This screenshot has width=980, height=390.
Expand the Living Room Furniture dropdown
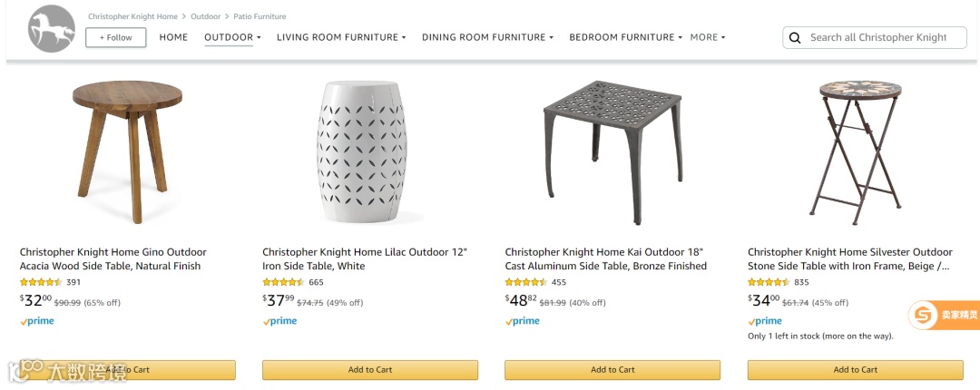341,37
